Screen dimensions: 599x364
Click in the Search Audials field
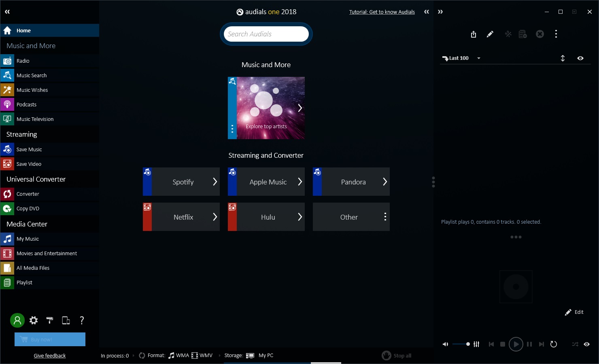[266, 34]
